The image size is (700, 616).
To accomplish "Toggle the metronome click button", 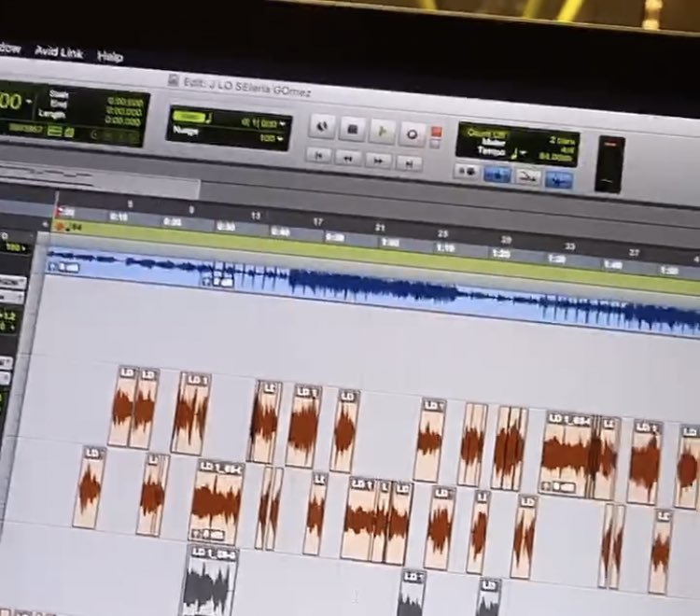I will (466, 171).
